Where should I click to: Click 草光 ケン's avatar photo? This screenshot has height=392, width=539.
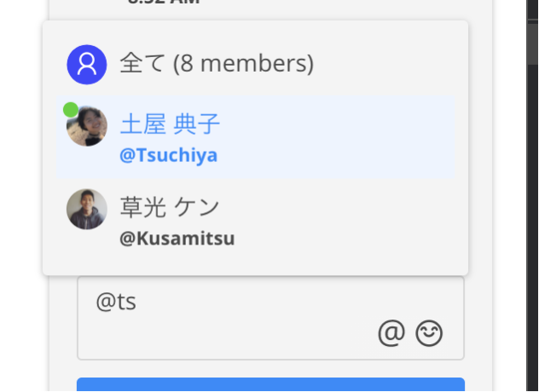tap(87, 209)
